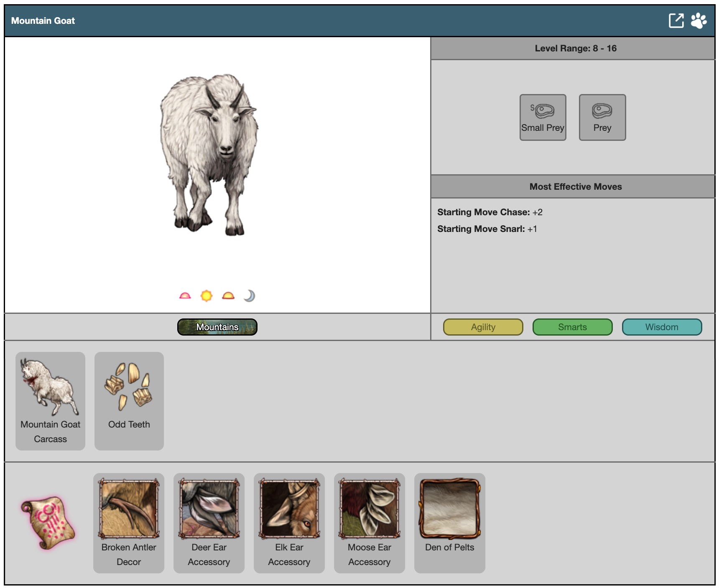Open the Odd Teeth item
The width and height of the screenshot is (719, 588).
click(129, 401)
